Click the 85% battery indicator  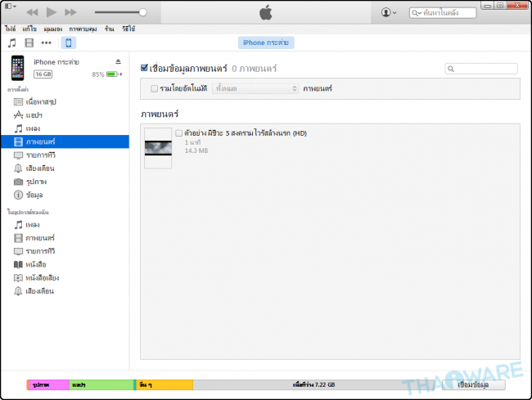[107, 74]
